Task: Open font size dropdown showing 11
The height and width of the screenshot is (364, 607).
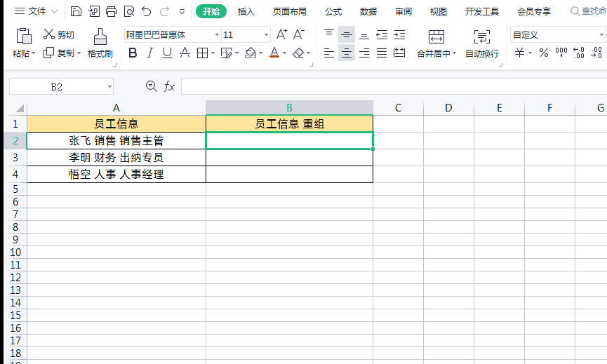Action: click(x=267, y=35)
